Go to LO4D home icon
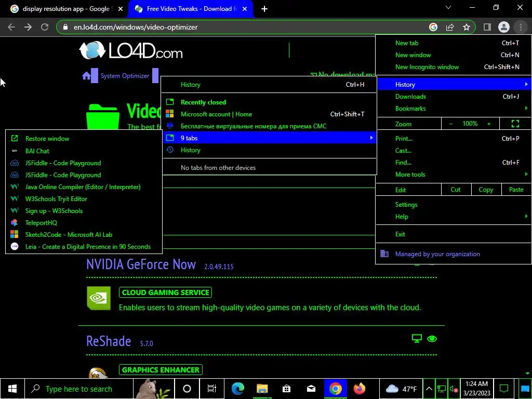 click(x=87, y=76)
